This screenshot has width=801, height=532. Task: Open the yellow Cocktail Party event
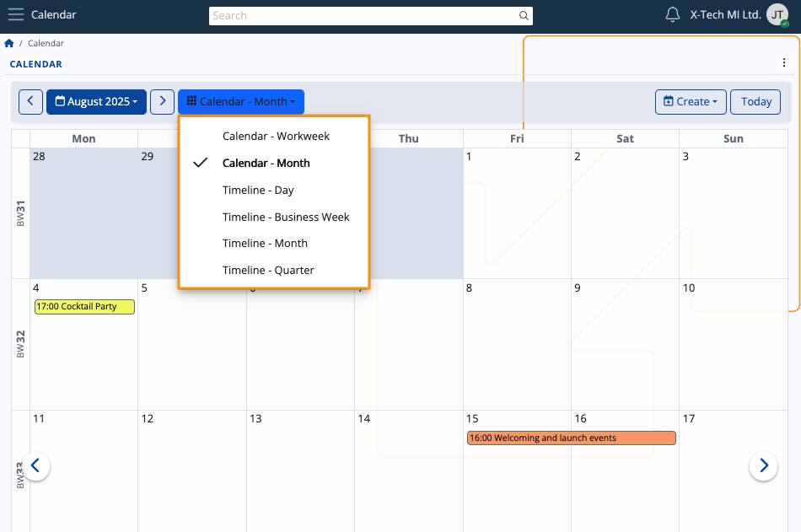click(84, 307)
